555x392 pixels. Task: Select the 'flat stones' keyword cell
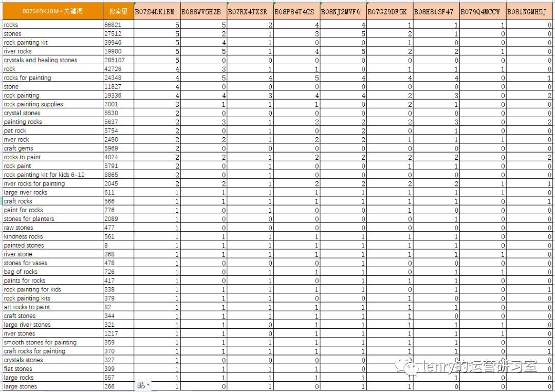click(x=53, y=369)
